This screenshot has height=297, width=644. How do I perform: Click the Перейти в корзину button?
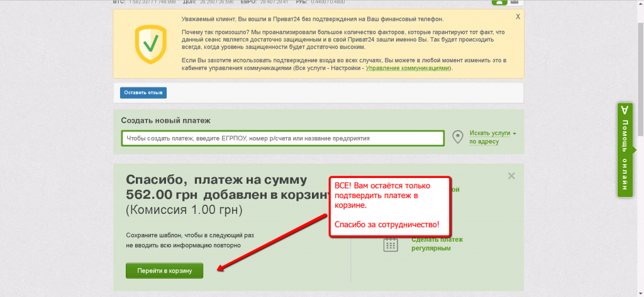pyautogui.click(x=164, y=271)
